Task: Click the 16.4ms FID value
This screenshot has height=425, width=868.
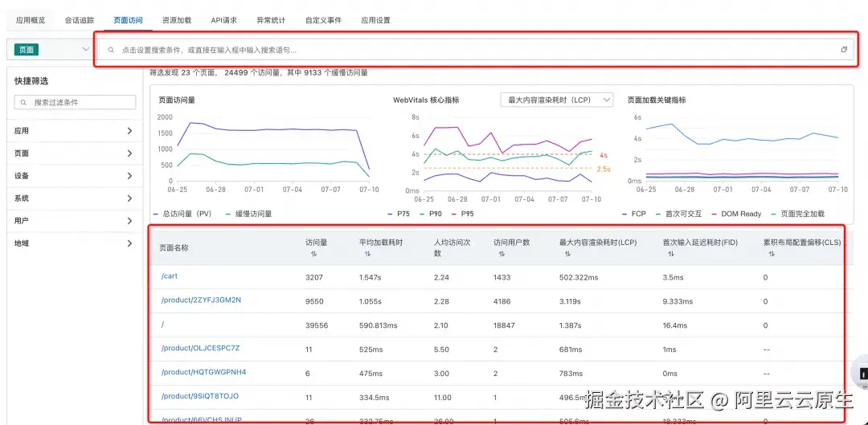Action: click(x=675, y=325)
